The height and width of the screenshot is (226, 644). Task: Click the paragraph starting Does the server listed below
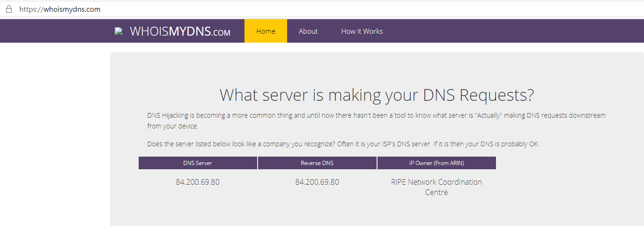(343, 144)
